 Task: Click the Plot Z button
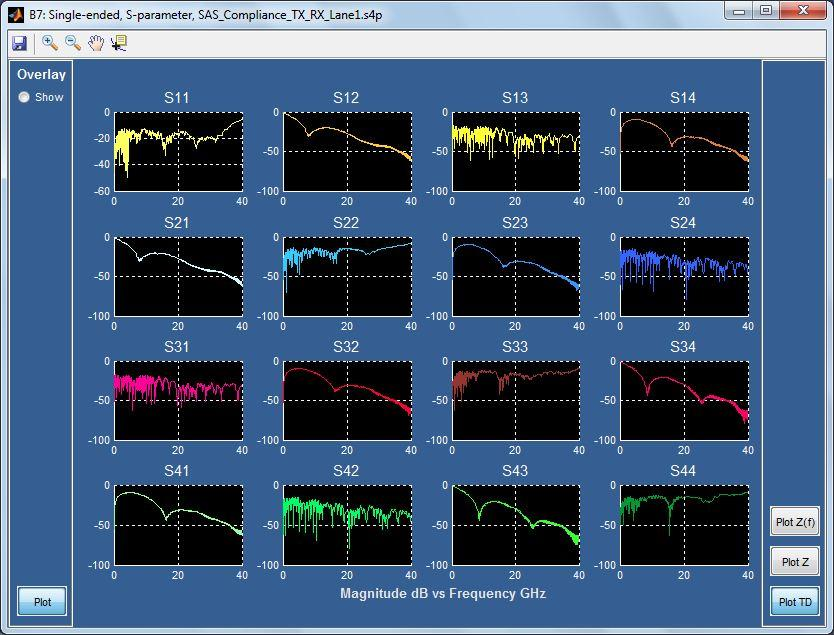[x=795, y=562]
